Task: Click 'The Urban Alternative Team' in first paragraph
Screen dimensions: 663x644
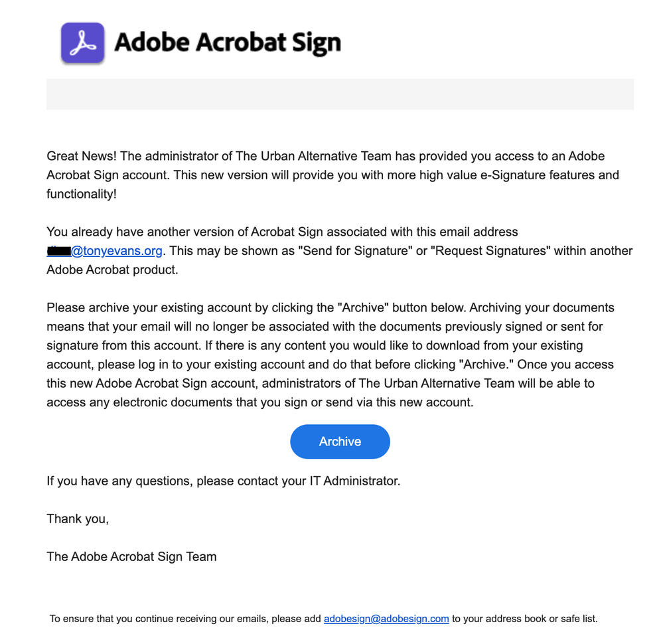Action: (313, 156)
